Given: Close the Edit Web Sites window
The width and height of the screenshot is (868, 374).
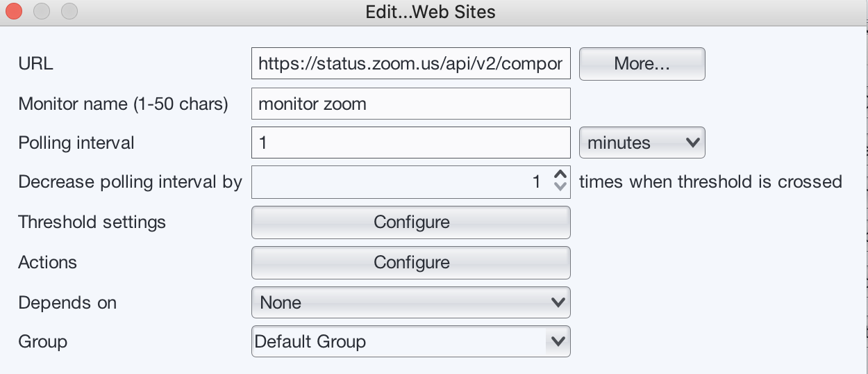Looking at the screenshot, I should click(x=14, y=12).
